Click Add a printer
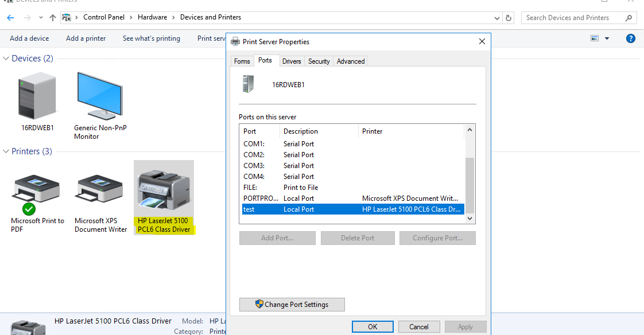This screenshot has height=335, width=644. pos(86,38)
